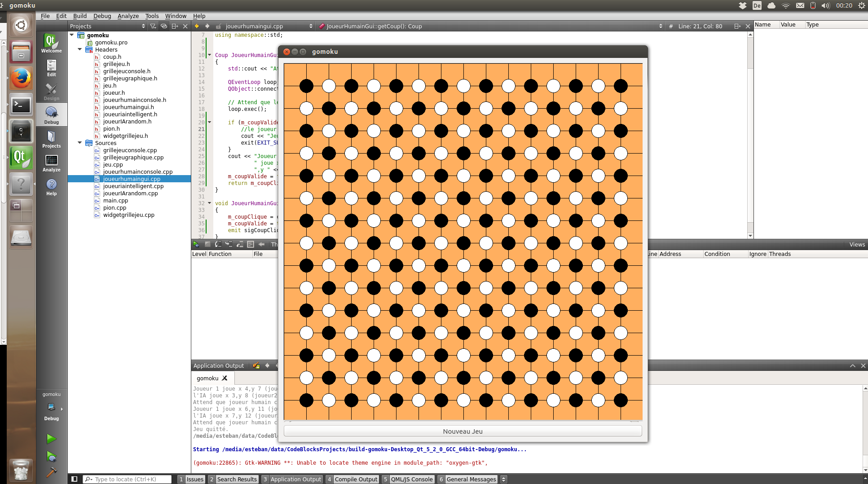The image size is (868, 484).
Task: Toggle the filter icon in the Projects panel
Action: 153,26
